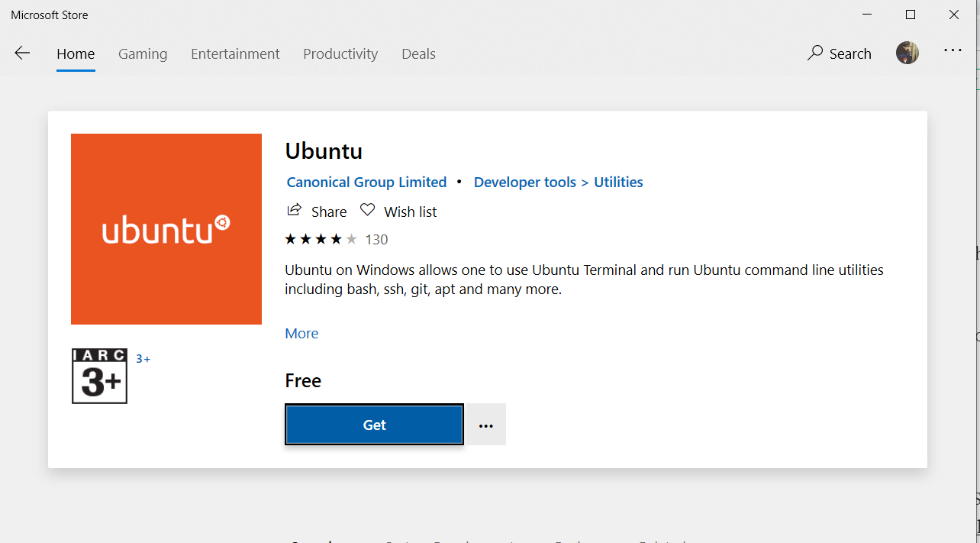Open Search in the Store
The width and height of the screenshot is (980, 543).
click(840, 53)
